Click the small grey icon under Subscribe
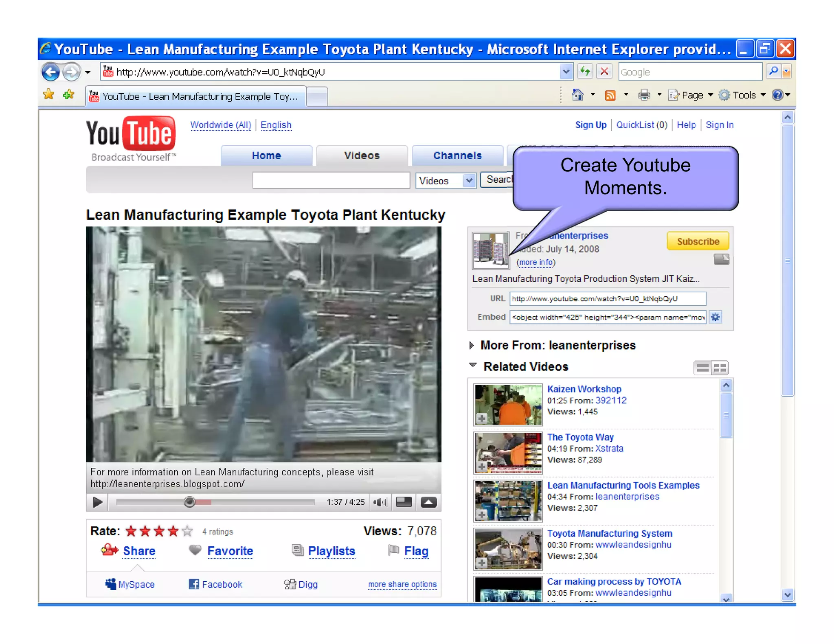This screenshot has height=644, width=834. 721,259
